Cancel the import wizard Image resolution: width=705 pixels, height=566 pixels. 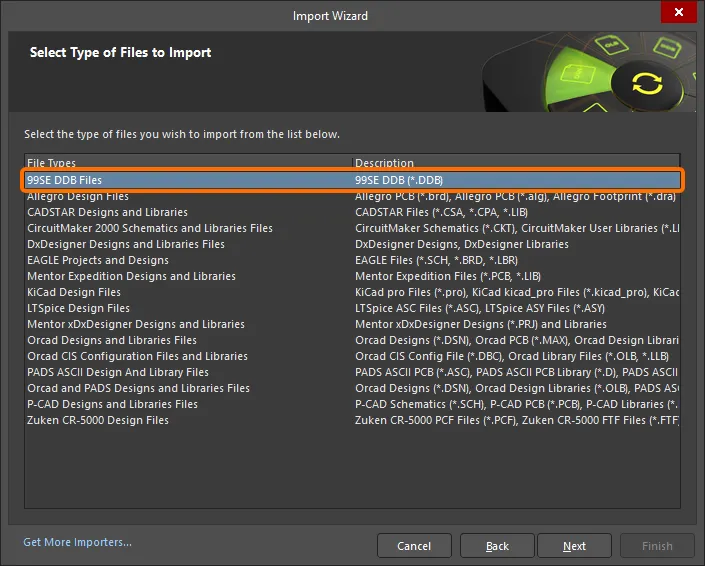pyautogui.click(x=414, y=546)
